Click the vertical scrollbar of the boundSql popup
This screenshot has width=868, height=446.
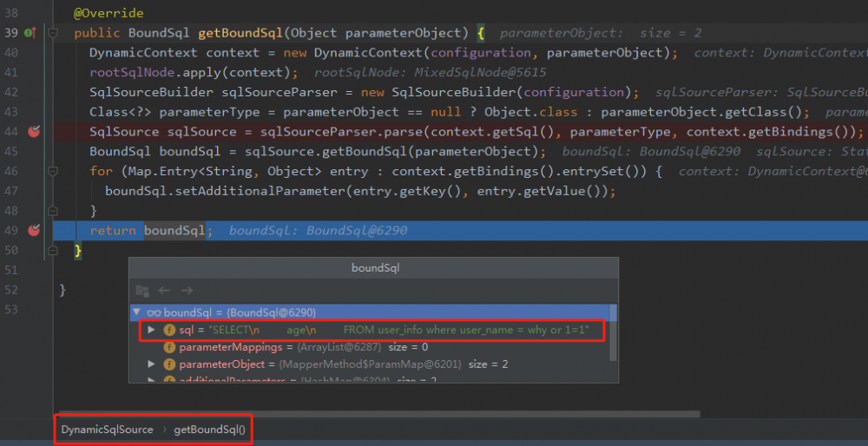[x=613, y=332]
